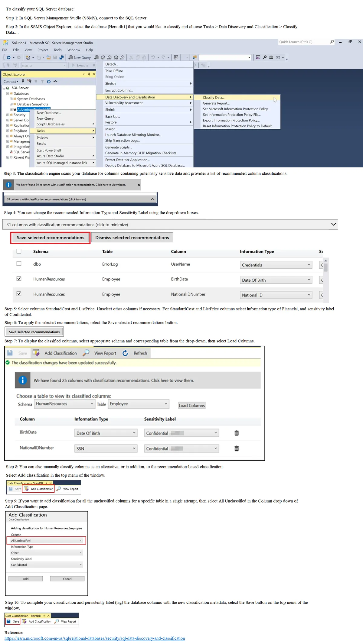The image size is (363, 644).
Task: Click Add in the Add Classification dialog
Action: (x=26, y=579)
